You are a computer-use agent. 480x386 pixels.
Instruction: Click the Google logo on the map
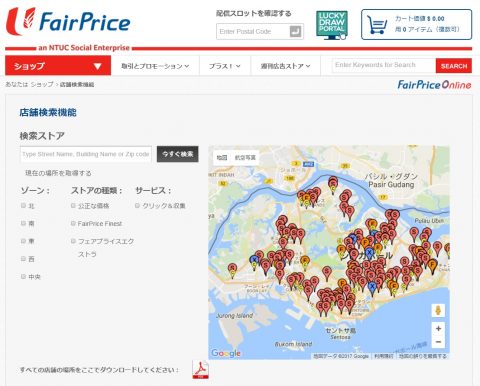coord(226,353)
